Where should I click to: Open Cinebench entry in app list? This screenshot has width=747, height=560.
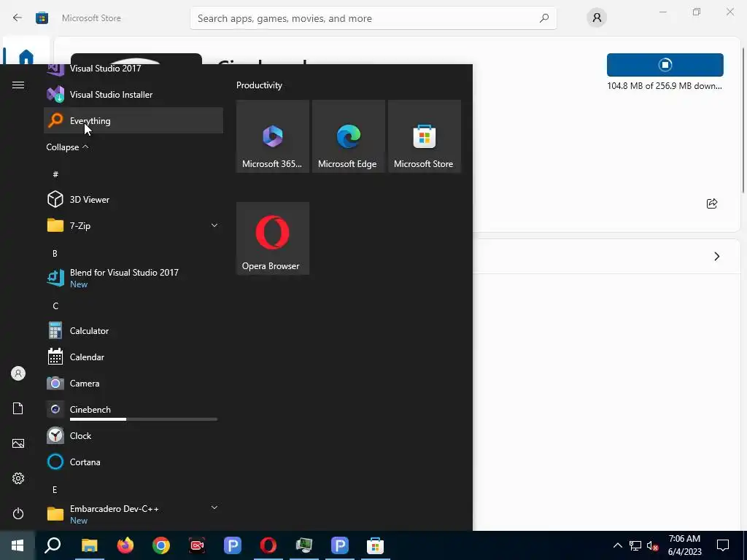tap(133, 410)
